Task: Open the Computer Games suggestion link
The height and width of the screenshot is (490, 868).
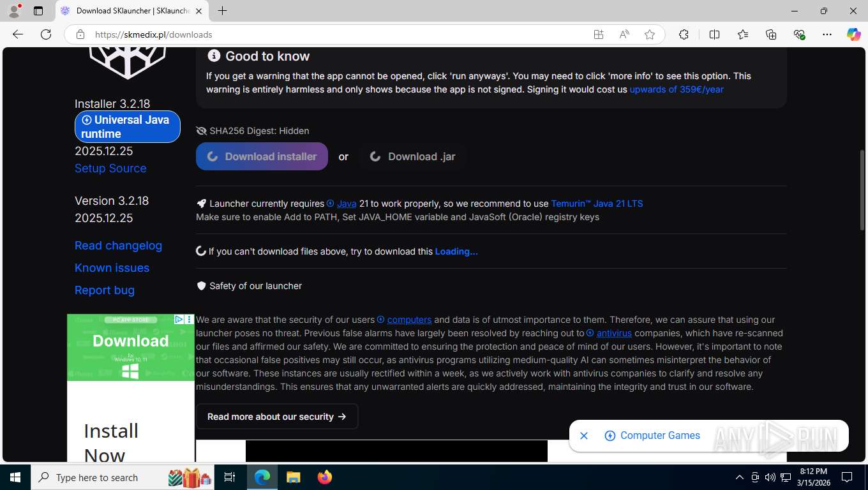Action: tap(652, 436)
